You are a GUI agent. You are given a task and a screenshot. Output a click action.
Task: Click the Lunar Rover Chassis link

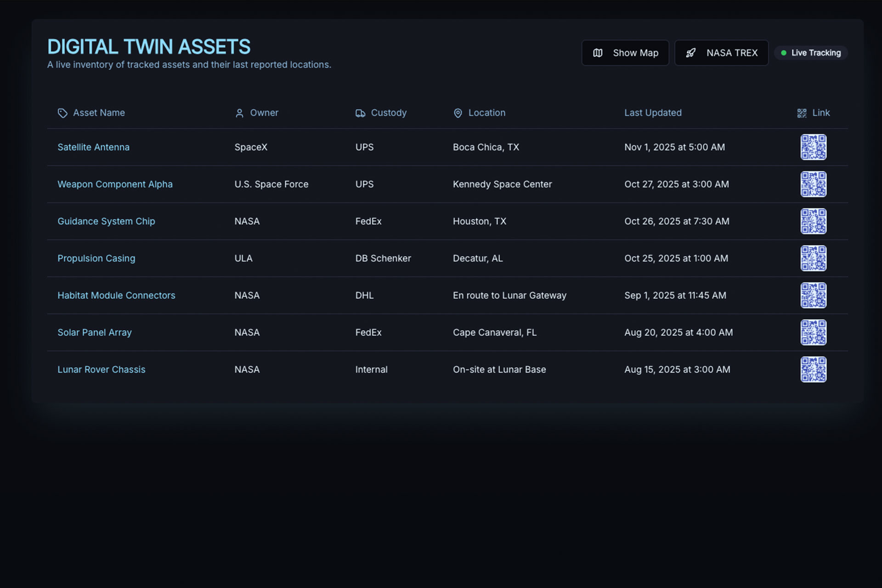pyautogui.click(x=101, y=369)
